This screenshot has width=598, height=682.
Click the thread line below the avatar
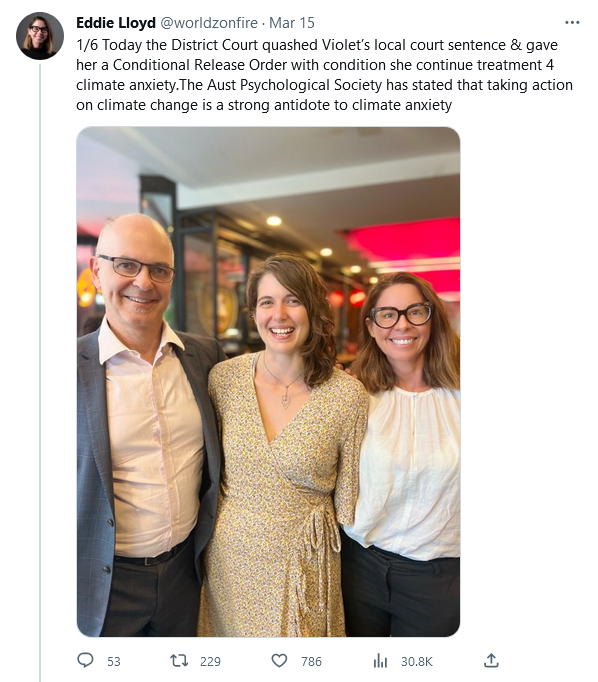tap(40, 372)
